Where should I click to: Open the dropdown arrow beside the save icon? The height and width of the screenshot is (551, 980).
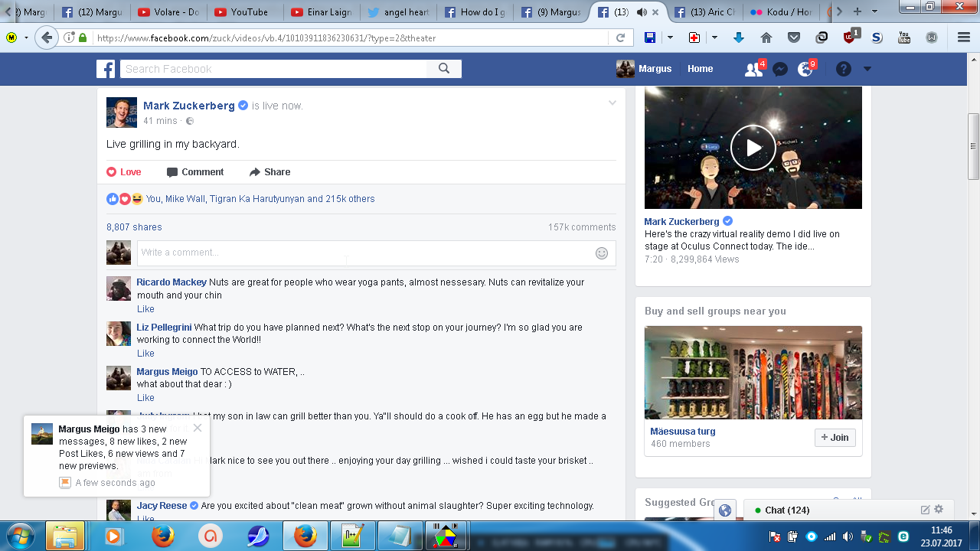coord(670,37)
